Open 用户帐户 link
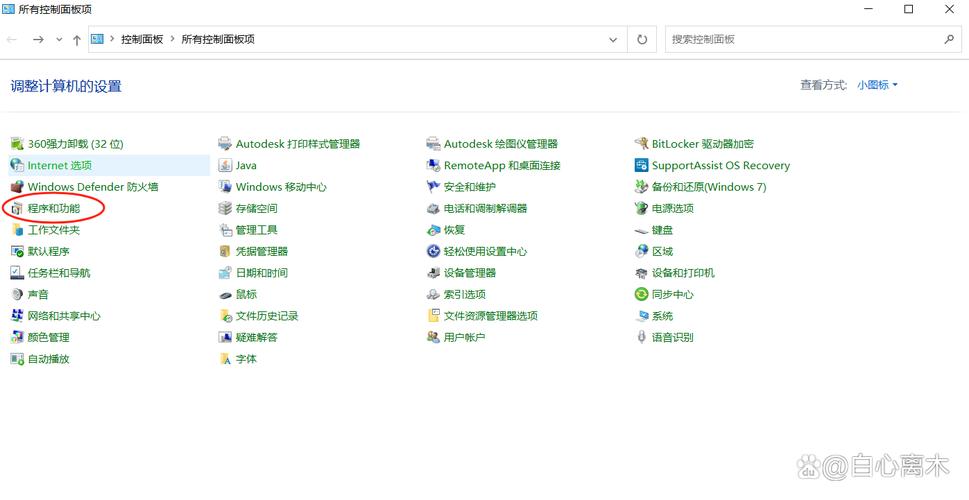Screen dimensions: 969x500 click(x=465, y=337)
